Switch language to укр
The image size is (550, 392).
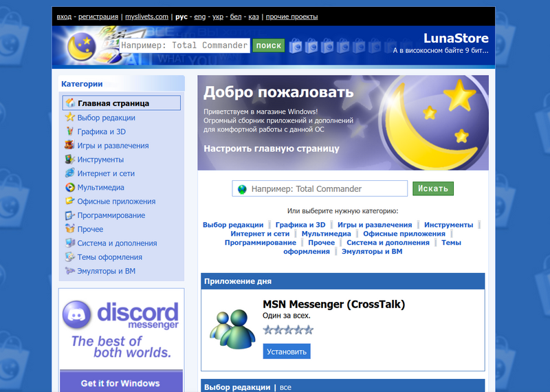click(x=218, y=17)
